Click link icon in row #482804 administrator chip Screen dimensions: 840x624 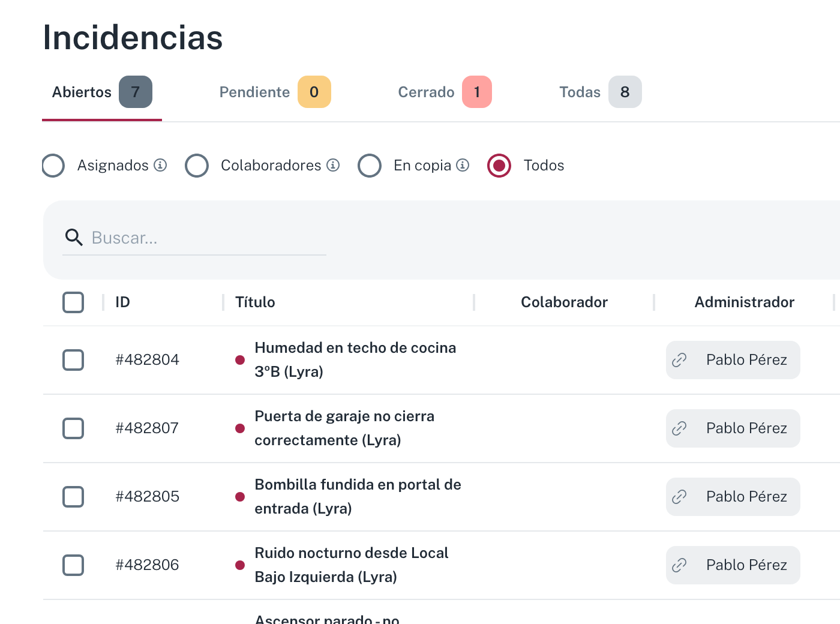tap(679, 360)
